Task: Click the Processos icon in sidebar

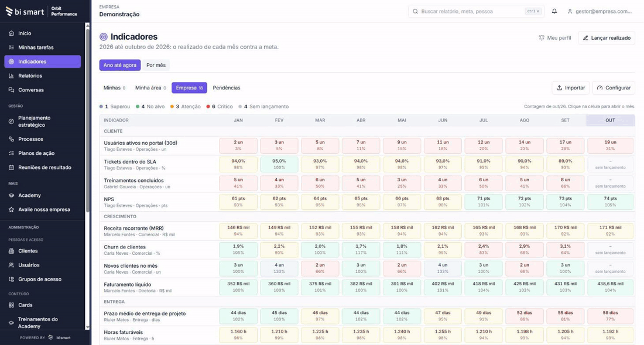Action: [x=12, y=139]
